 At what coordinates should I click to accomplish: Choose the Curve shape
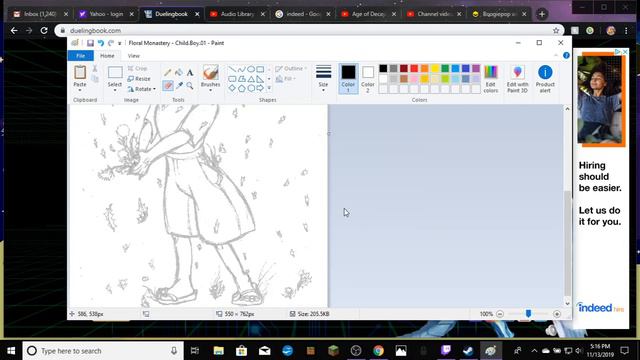[241, 69]
